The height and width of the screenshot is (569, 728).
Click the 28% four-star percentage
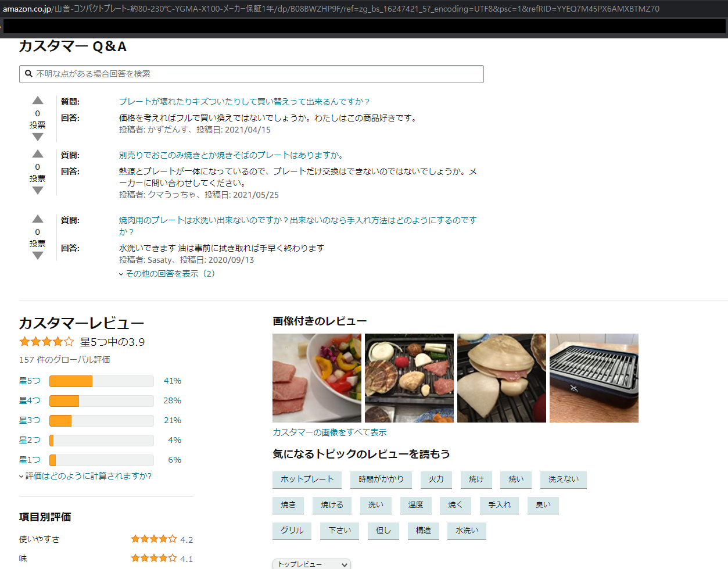pyautogui.click(x=173, y=400)
